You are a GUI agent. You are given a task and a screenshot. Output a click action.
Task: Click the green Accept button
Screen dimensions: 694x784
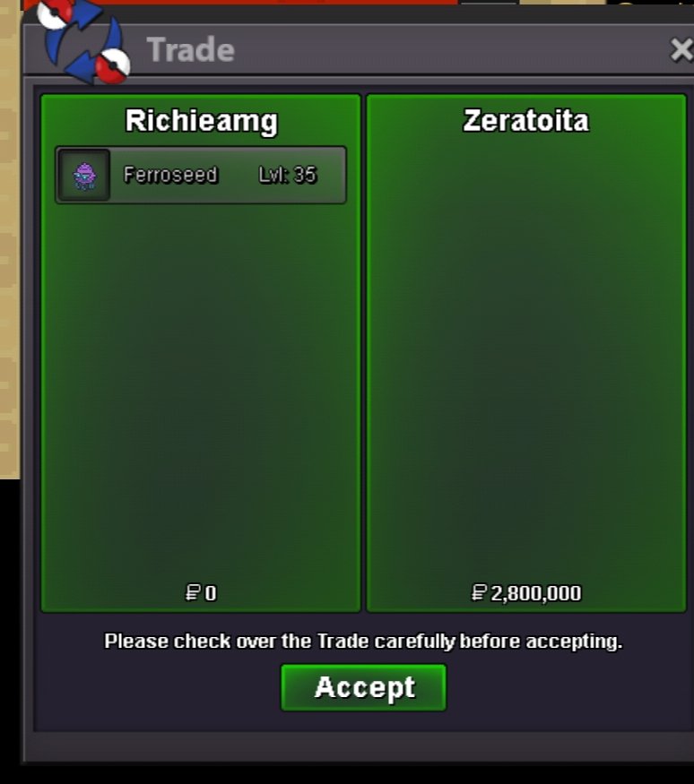click(x=363, y=687)
